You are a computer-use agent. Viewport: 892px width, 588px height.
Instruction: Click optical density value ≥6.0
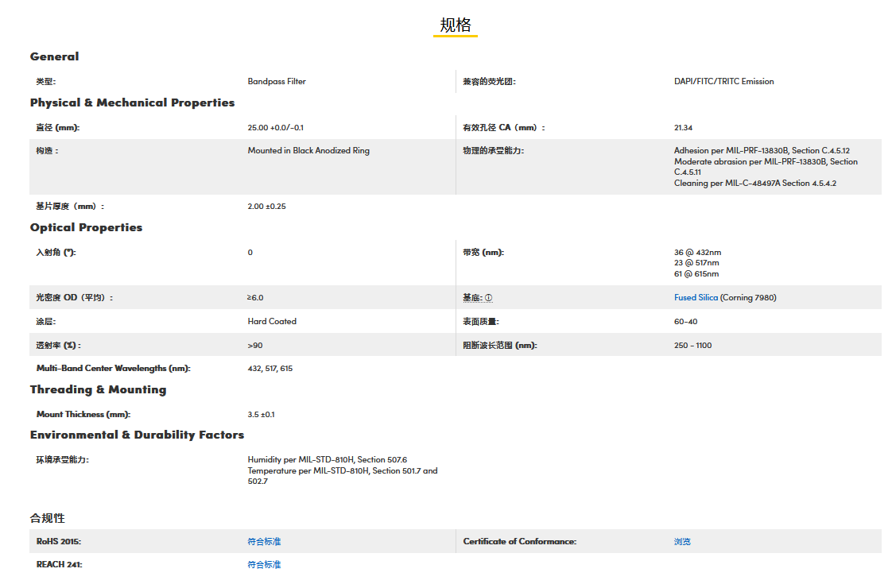click(x=255, y=297)
